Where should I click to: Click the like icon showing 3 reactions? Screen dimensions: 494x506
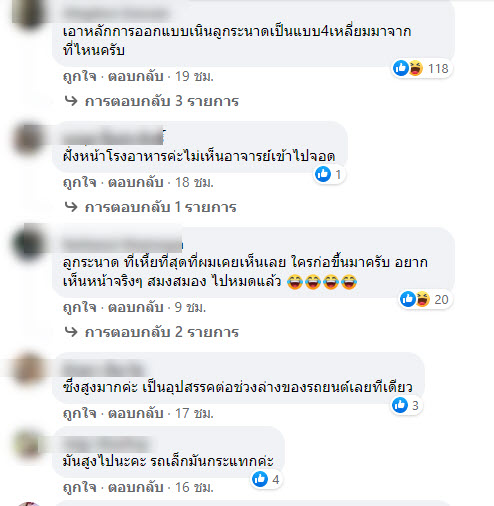(400, 405)
